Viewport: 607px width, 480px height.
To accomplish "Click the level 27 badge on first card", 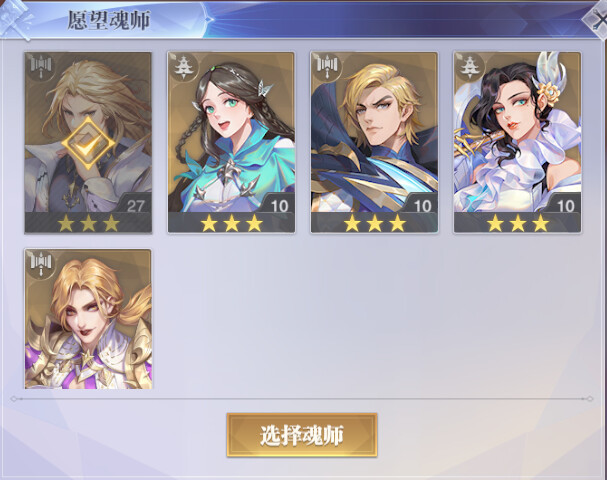I will click(135, 205).
